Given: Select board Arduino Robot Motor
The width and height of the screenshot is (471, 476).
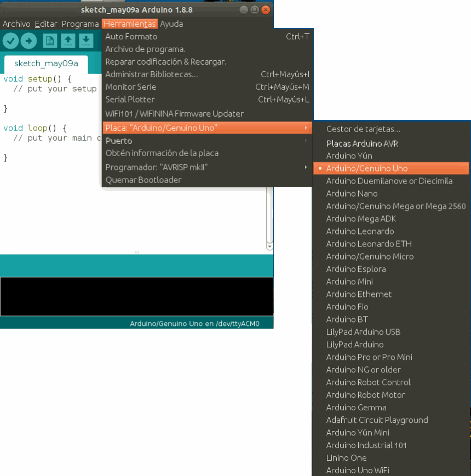Looking at the screenshot, I should tap(391, 395).
